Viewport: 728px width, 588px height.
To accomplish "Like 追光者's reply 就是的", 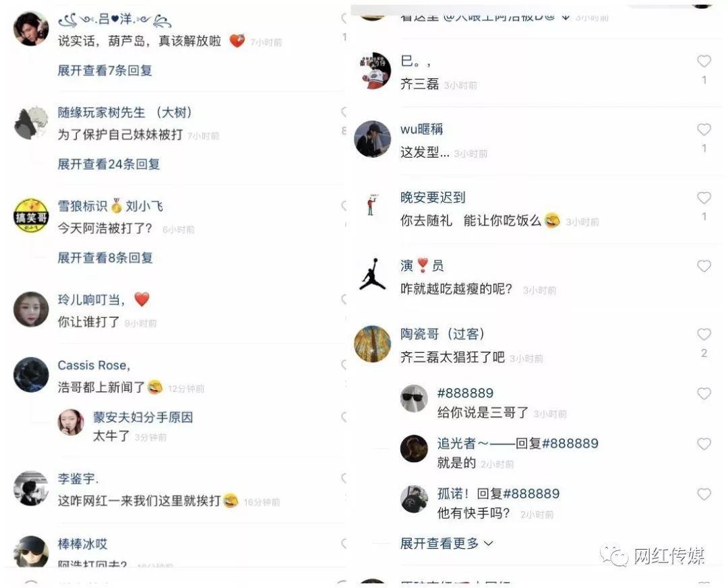I will tap(704, 444).
